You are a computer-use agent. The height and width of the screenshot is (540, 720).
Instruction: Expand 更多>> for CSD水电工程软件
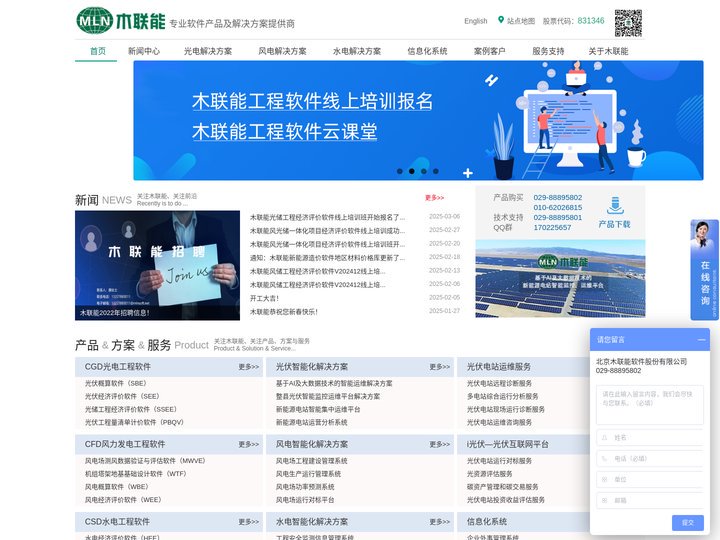(x=249, y=522)
